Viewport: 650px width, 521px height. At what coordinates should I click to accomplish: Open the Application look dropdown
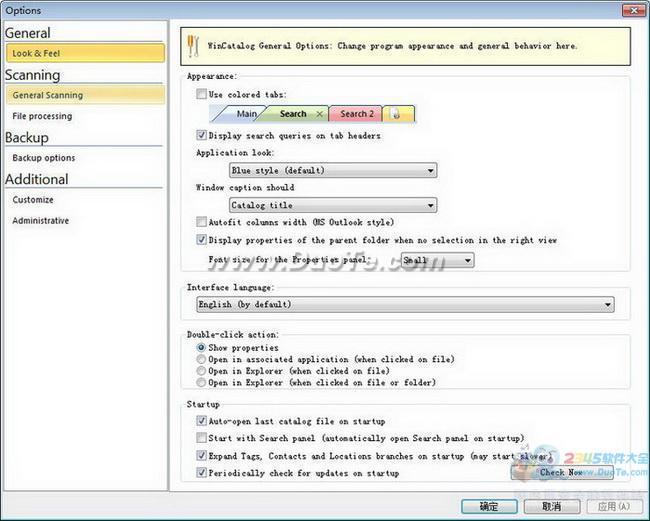click(333, 170)
